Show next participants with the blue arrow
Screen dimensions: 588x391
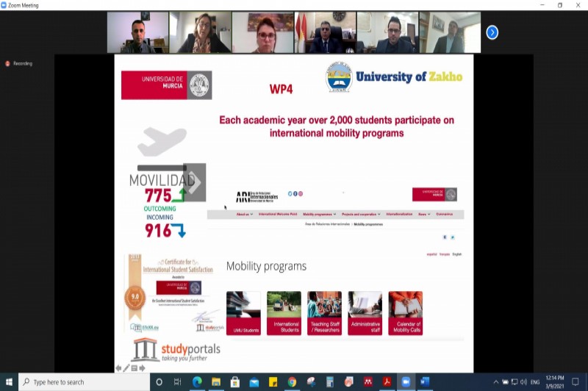coord(492,32)
